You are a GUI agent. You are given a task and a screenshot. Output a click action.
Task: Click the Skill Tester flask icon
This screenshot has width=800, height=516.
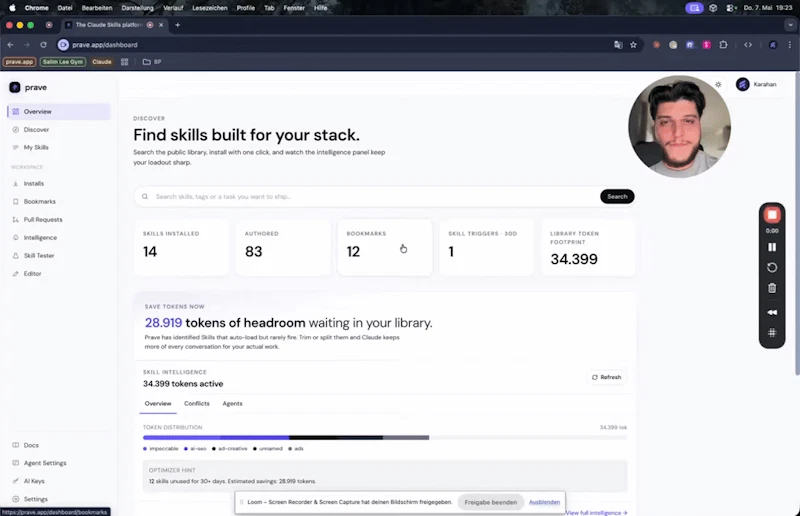pos(15,256)
